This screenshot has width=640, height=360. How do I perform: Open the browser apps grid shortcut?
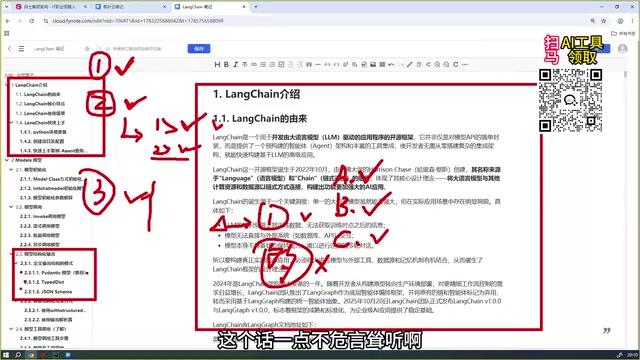[7, 33]
